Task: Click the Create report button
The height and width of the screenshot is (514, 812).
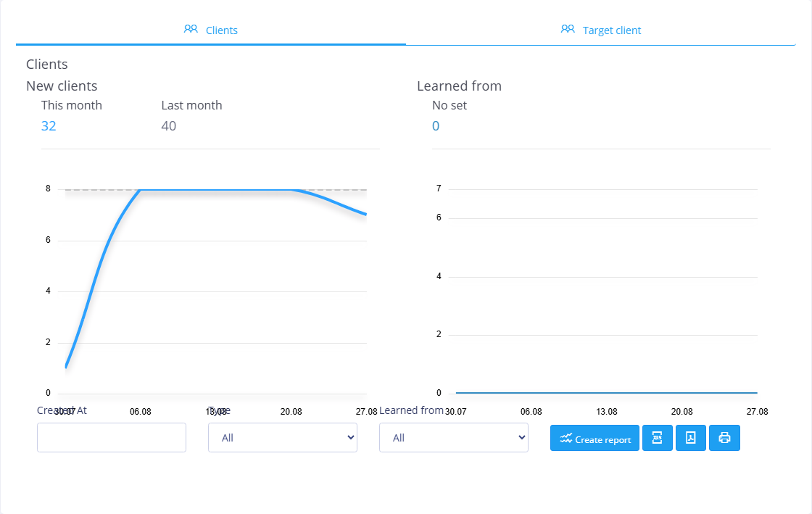Action: [594, 438]
